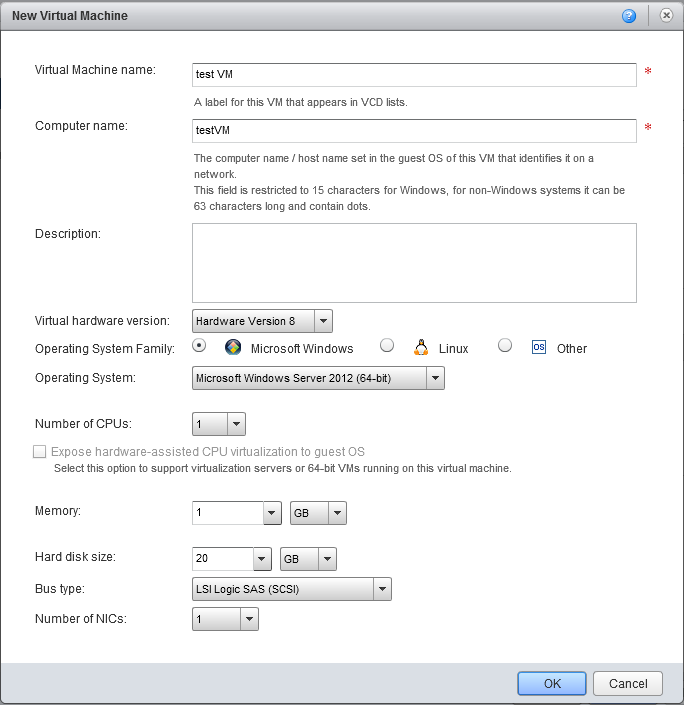Open the Number of CPUs dropdown
684x705 pixels.
tap(236, 424)
